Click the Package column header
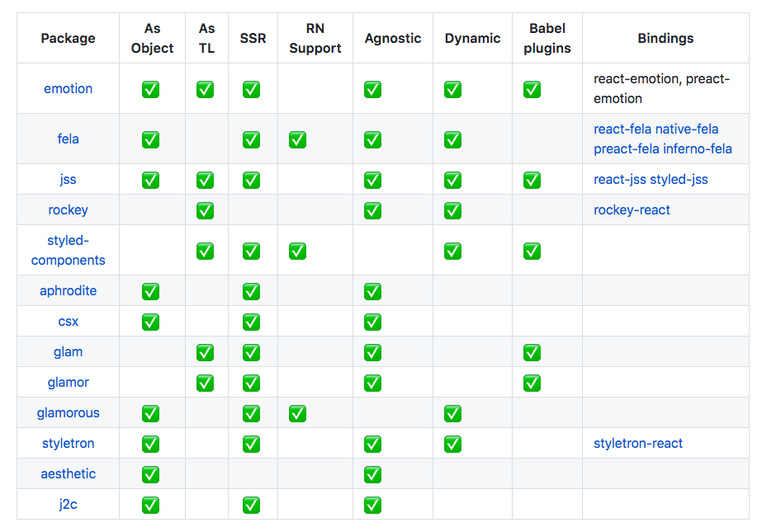762x532 pixels. [68, 38]
